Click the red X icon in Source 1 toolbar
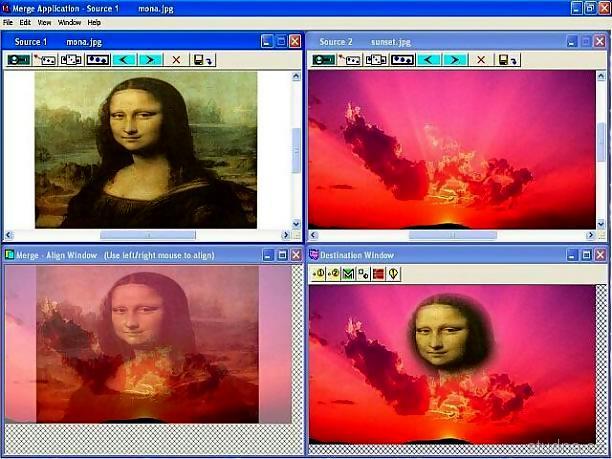The height and width of the screenshot is (459, 612). (176, 60)
